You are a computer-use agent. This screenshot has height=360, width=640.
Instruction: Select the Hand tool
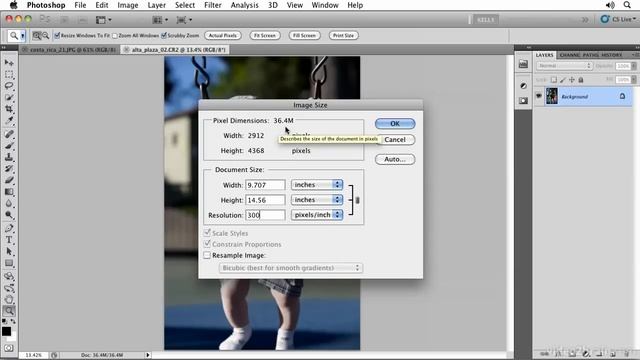pos(9,300)
